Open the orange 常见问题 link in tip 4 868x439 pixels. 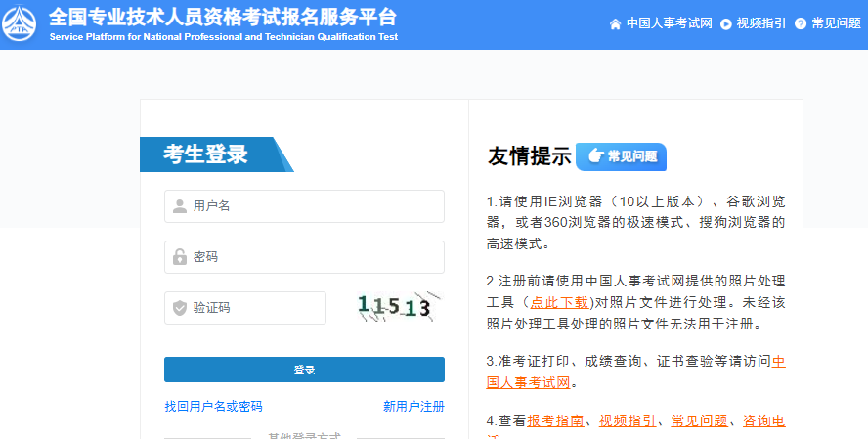pos(699,420)
